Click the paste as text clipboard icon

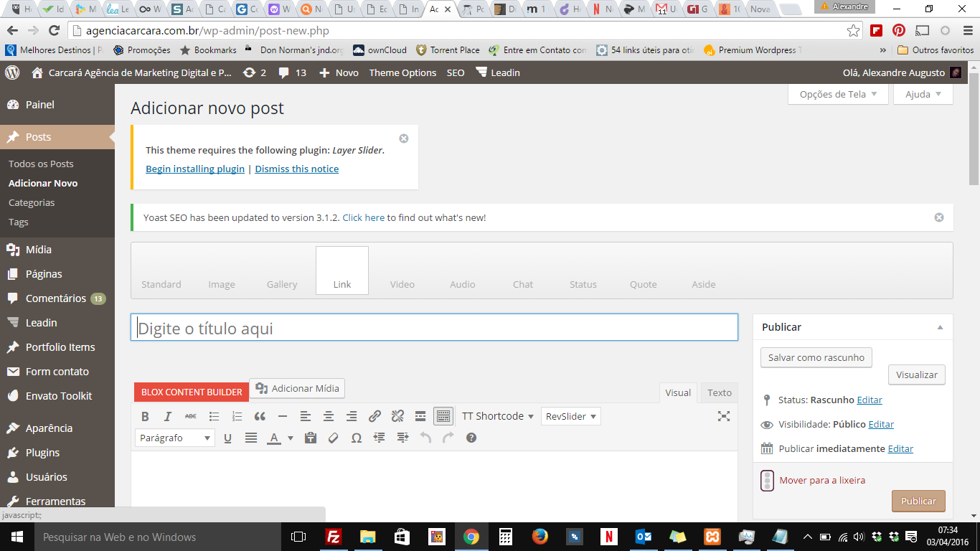(x=310, y=438)
